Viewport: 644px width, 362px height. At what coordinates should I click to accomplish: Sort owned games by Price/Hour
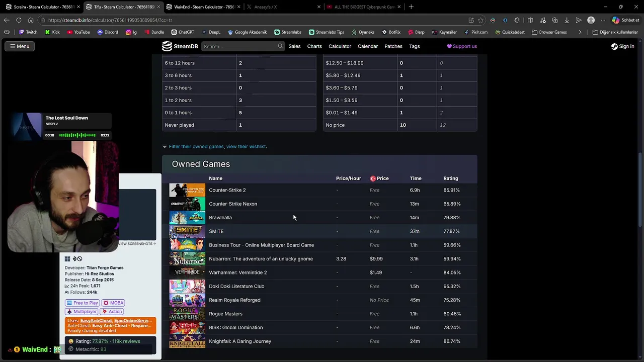pyautogui.click(x=349, y=178)
